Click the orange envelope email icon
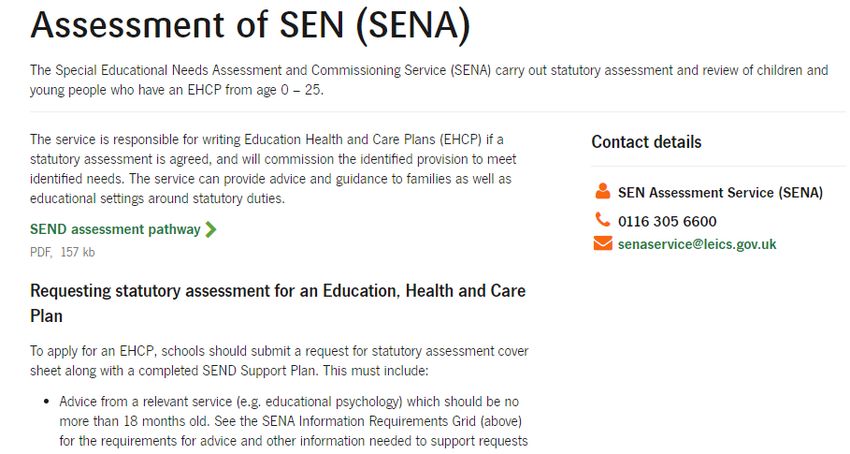Screen dimensions: 850x454 [x=603, y=243]
